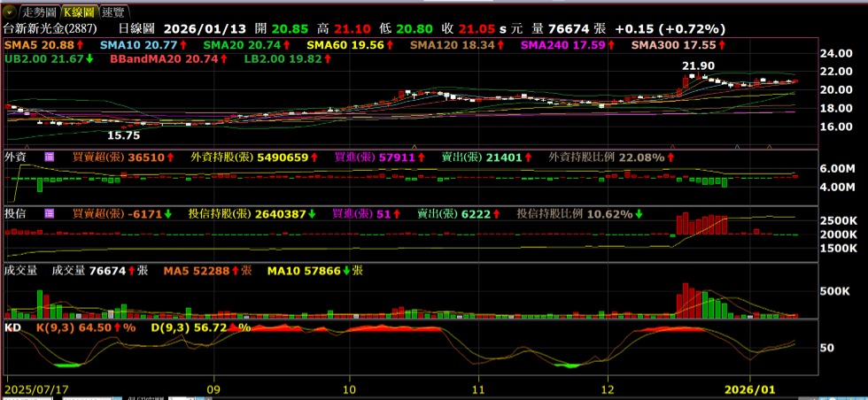This screenshot has width=868, height=400.
Task: Switch to the 走勢圖 tab
Action: click(x=39, y=12)
